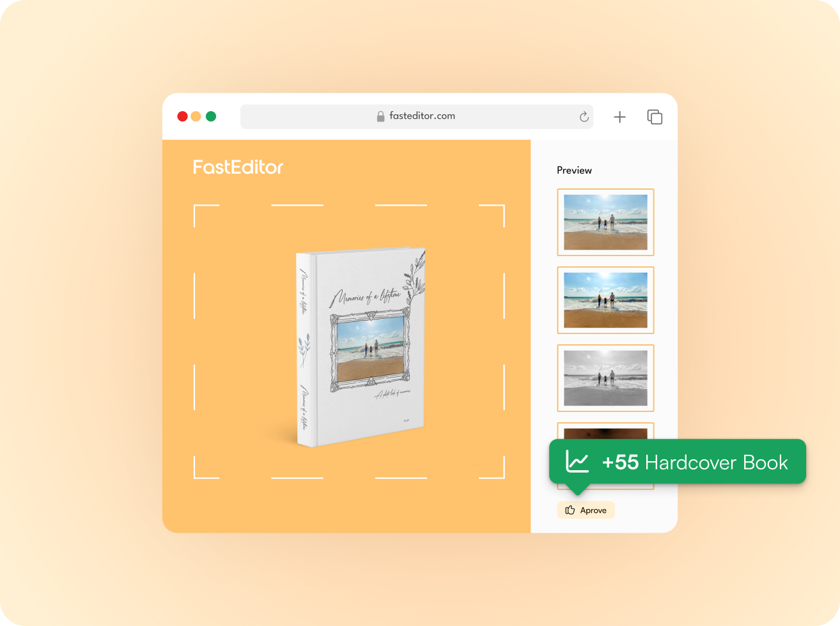Click the tab overview icon at top right

pos(654,117)
